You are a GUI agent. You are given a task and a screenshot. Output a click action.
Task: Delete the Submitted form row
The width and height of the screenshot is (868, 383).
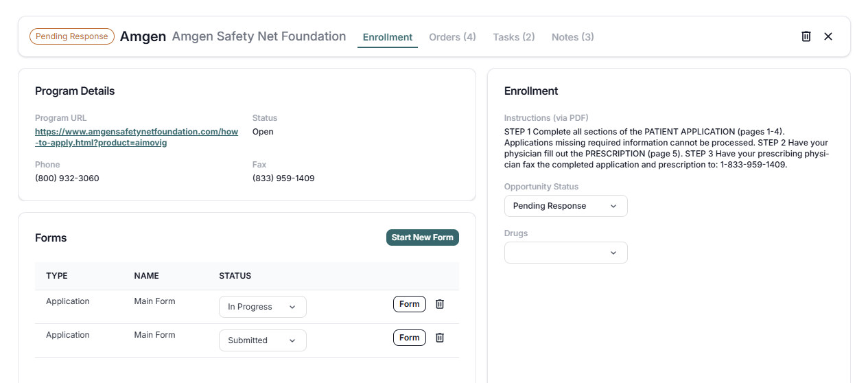click(440, 338)
